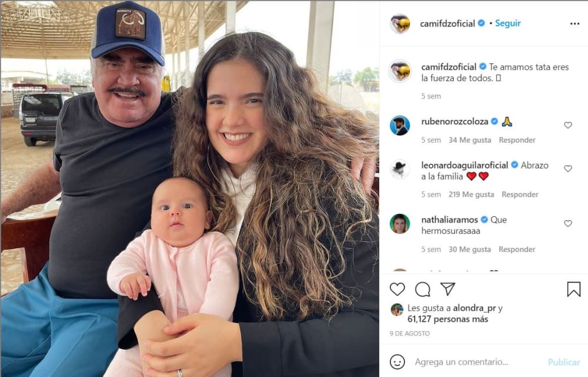588x377 pixels.
Task: Open the three-dot options menu
Action: click(x=574, y=23)
